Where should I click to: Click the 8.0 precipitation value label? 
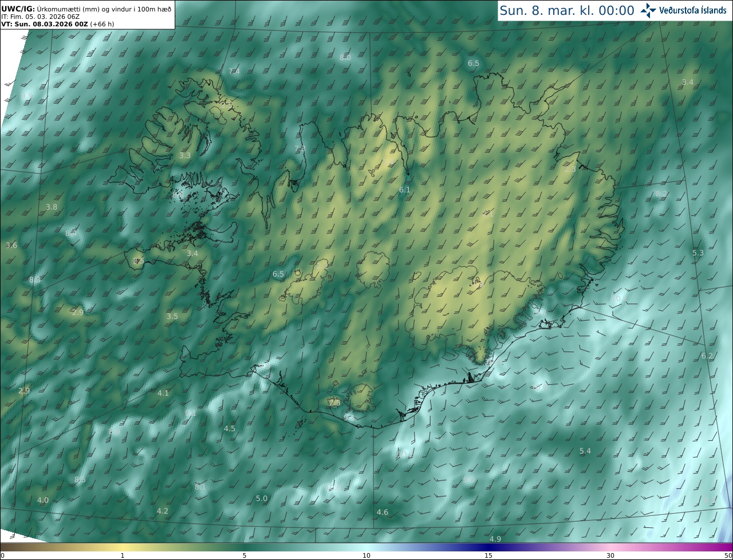(x=345, y=57)
